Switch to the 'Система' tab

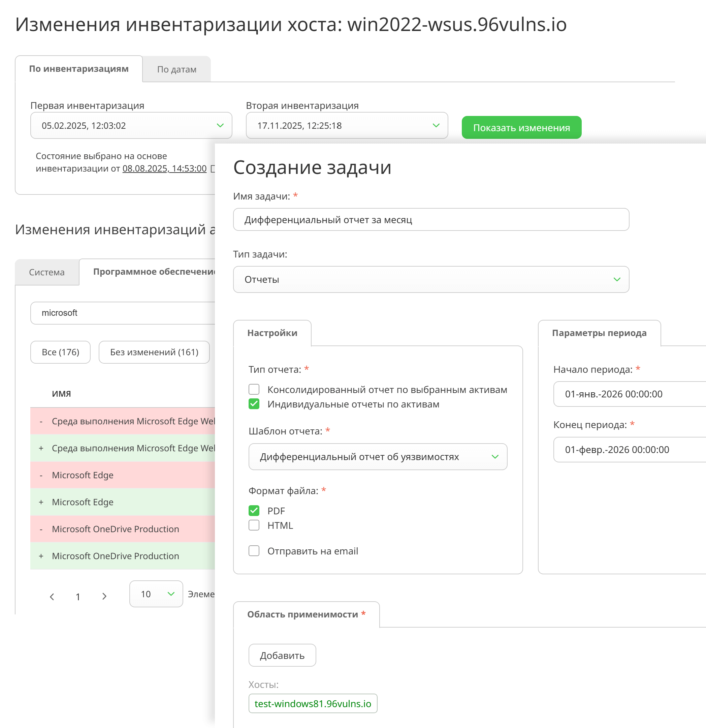pos(47,272)
